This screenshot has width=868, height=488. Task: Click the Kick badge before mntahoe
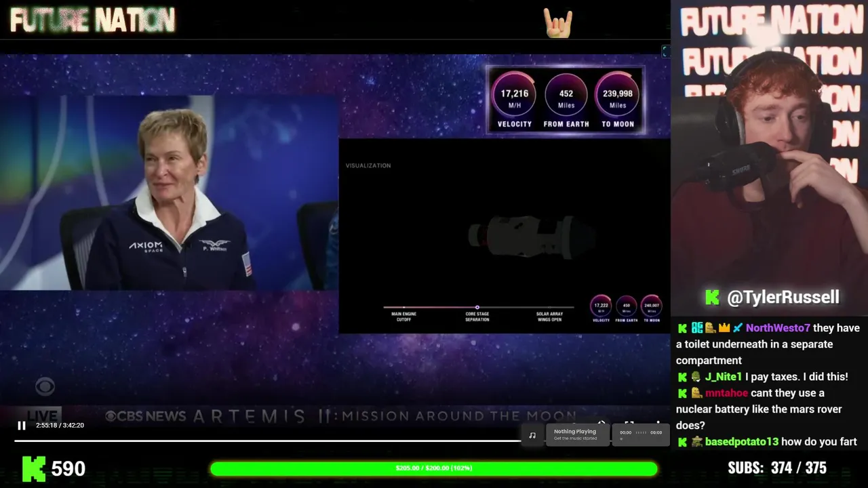coord(682,393)
